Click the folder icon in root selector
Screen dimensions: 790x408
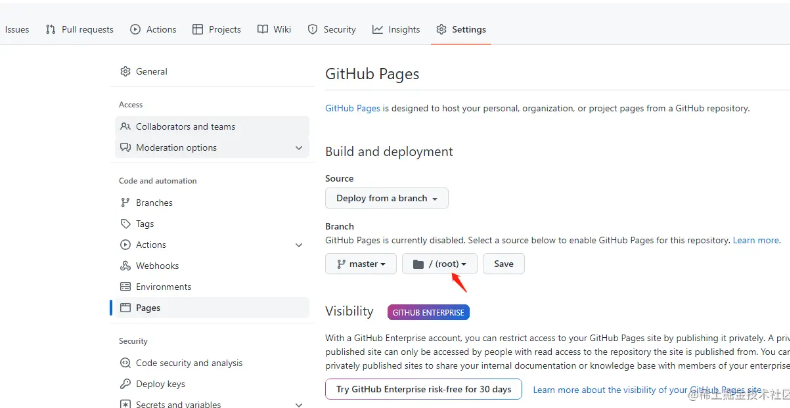point(418,264)
